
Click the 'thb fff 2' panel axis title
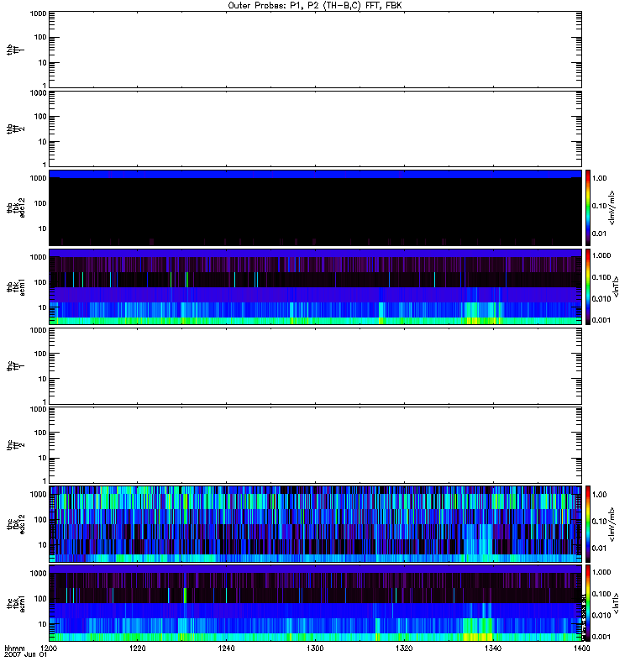click(x=15, y=129)
